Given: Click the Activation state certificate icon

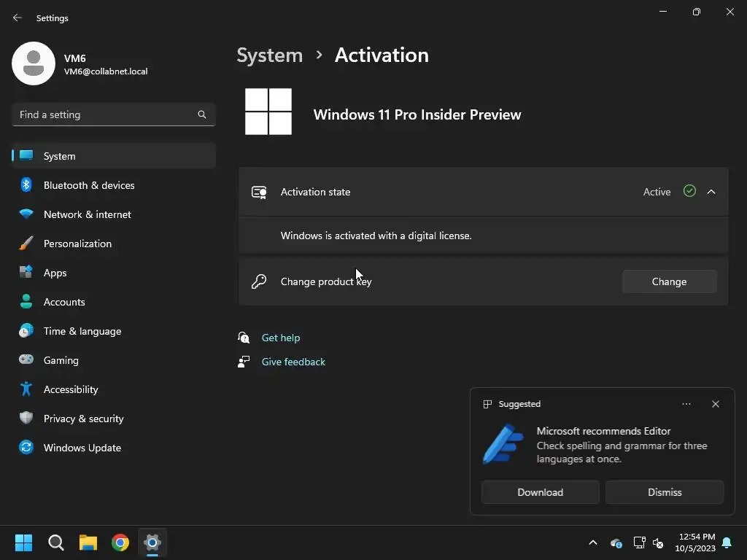Looking at the screenshot, I should 259,192.
